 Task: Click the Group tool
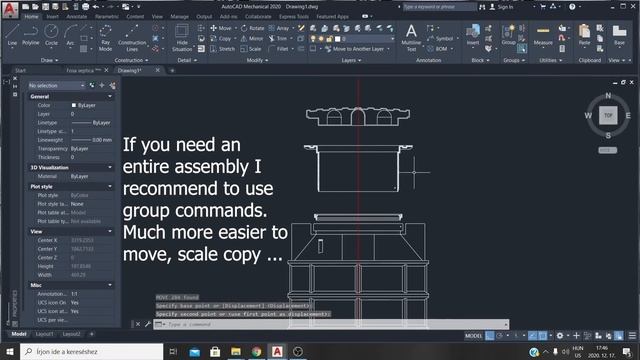[509, 35]
